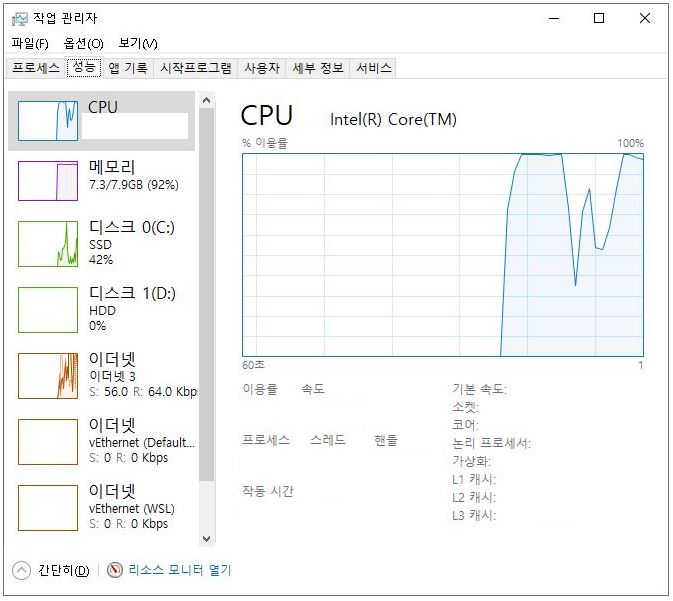Click the 디스크 1(D:) label

click(132, 293)
